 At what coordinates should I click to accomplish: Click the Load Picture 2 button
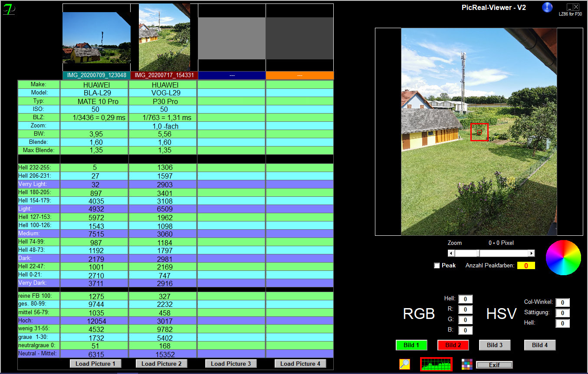pyautogui.click(x=161, y=364)
